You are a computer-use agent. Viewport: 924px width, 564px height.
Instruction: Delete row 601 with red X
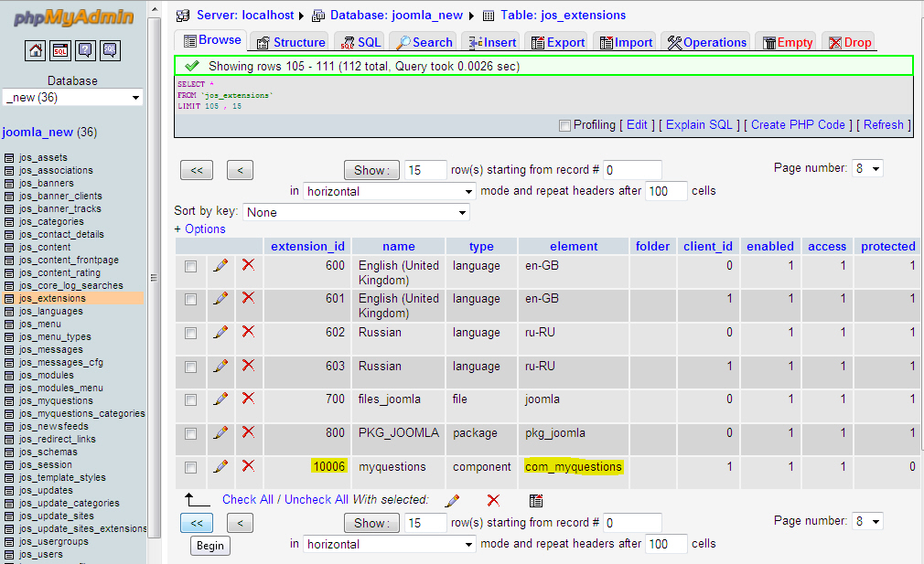(248, 298)
